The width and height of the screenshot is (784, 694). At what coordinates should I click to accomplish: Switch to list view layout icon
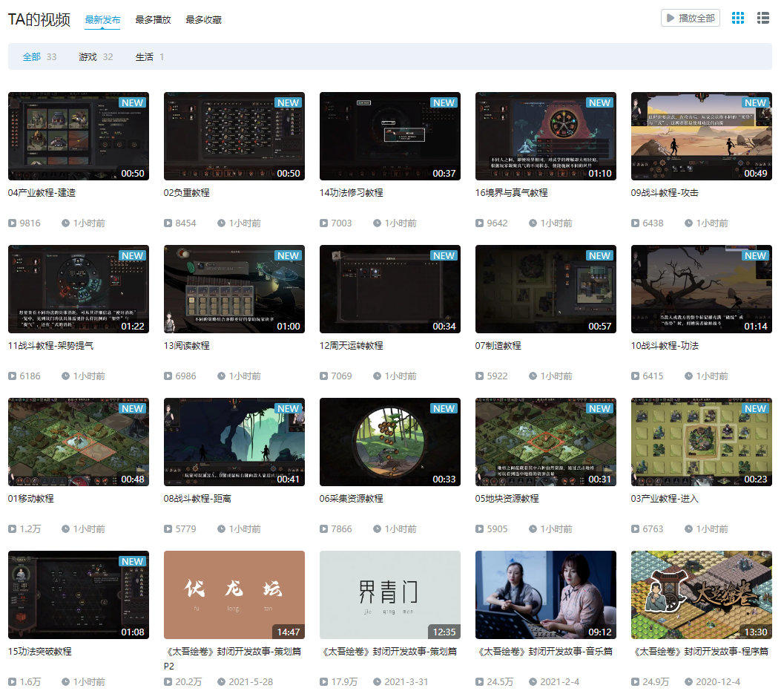(x=763, y=18)
